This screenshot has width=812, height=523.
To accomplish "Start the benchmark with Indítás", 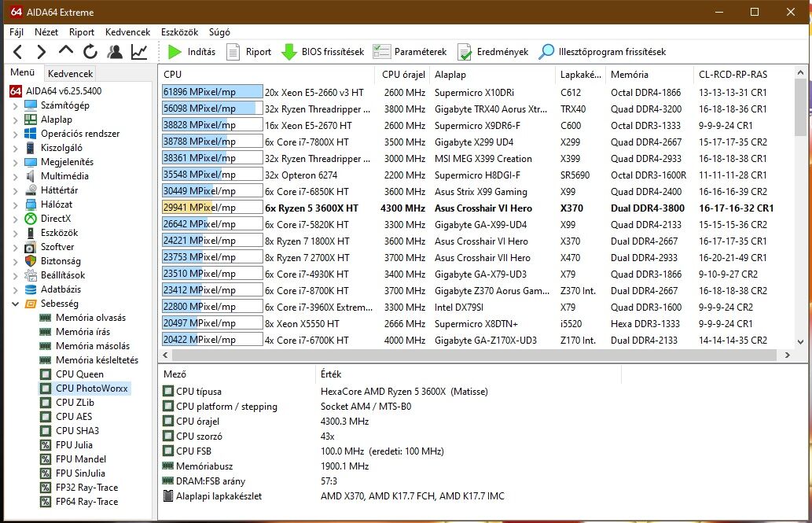I will pyautogui.click(x=191, y=52).
